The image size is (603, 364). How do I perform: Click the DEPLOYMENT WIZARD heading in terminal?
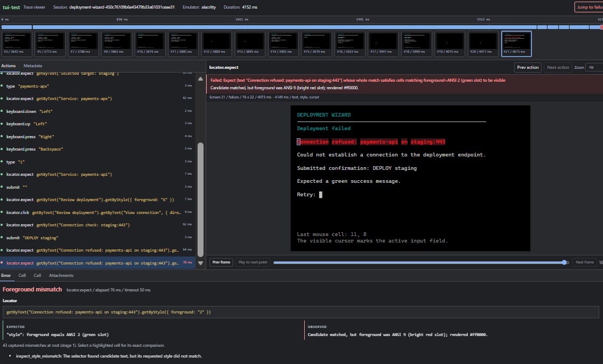click(x=324, y=115)
